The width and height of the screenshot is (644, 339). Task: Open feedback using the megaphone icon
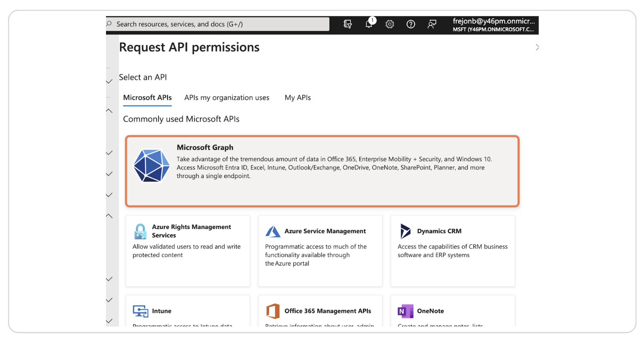tap(431, 24)
